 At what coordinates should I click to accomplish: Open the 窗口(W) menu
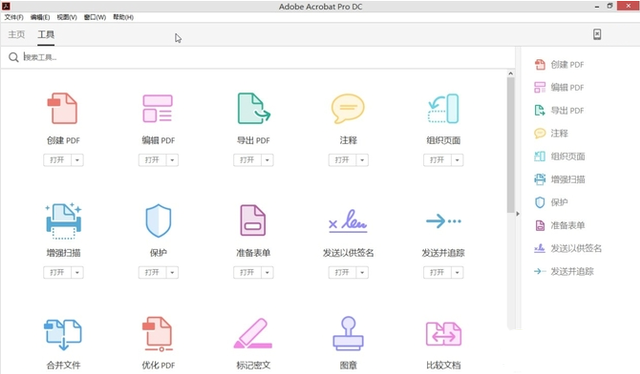[95, 17]
